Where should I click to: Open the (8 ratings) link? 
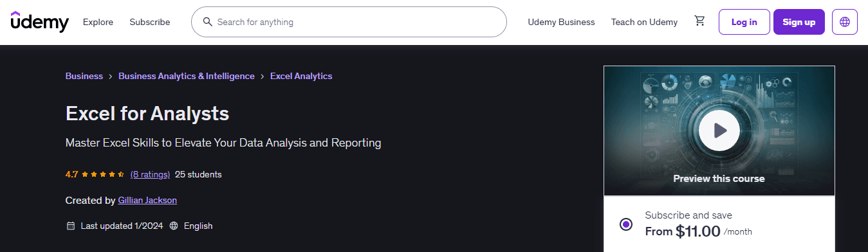150,174
